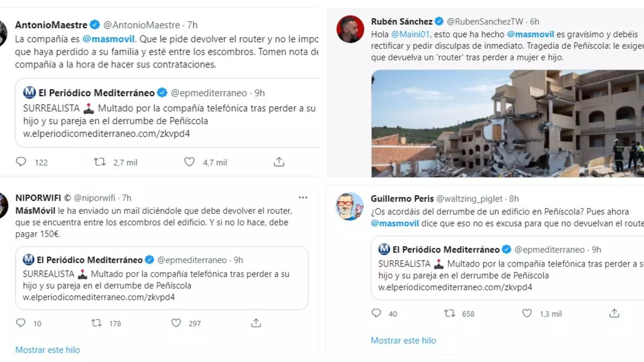
Task: Share Guillermo Peris's tweet
Action: click(614, 313)
